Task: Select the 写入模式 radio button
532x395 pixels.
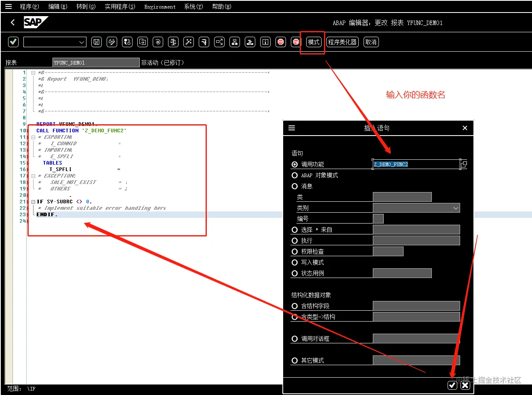Action: pyautogui.click(x=294, y=262)
